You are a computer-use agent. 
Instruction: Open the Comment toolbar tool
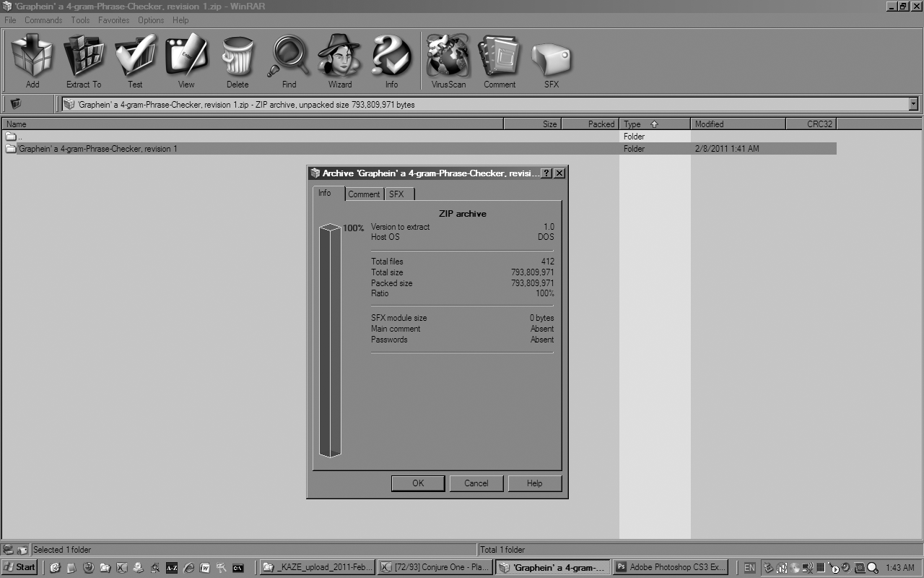[x=500, y=61]
